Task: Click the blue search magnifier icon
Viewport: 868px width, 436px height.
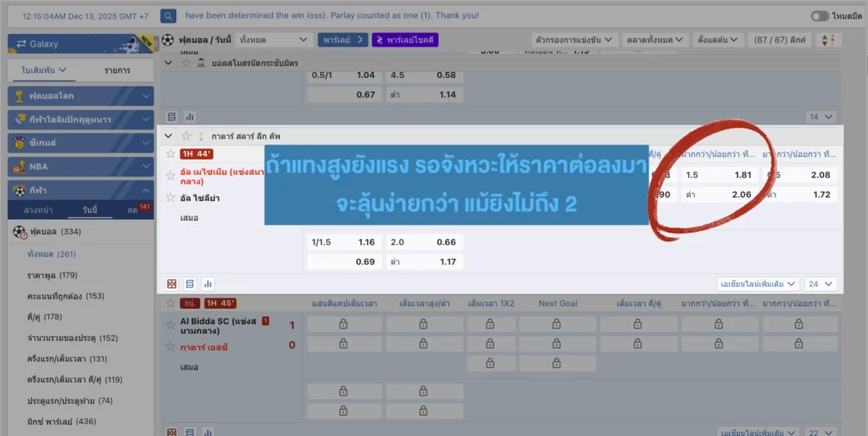Action: (169, 16)
